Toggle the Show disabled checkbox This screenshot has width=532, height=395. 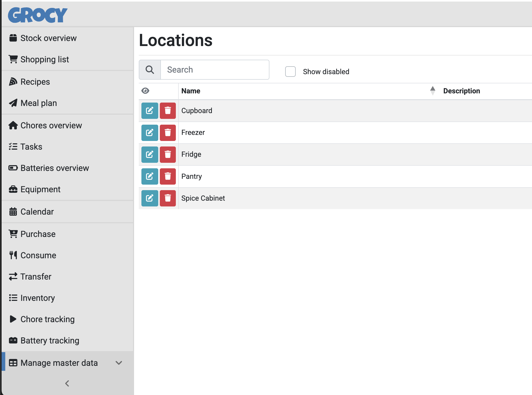[x=290, y=72]
